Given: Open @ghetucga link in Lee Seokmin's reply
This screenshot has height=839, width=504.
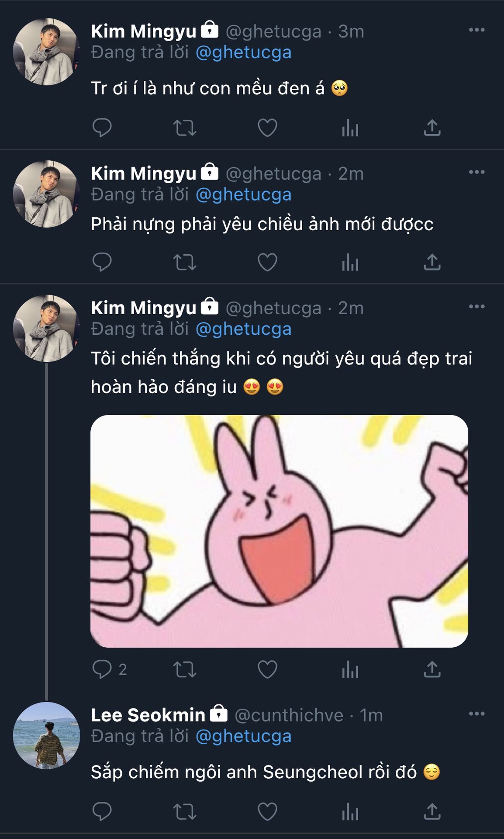Looking at the screenshot, I should [243, 736].
